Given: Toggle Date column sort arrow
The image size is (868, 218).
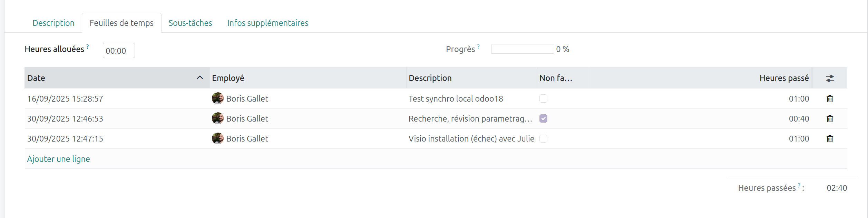Looking at the screenshot, I should tap(200, 78).
